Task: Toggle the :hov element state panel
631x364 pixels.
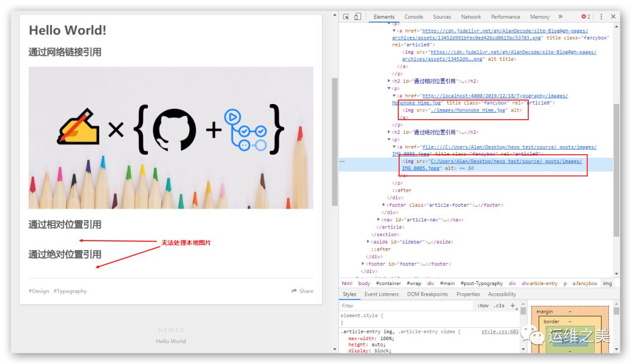Action: 483,306
